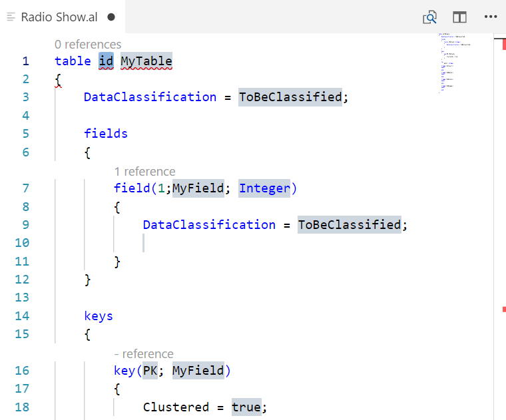This screenshot has height=420, width=506.
Task: Click the opening brace on line 2
Action: point(58,80)
